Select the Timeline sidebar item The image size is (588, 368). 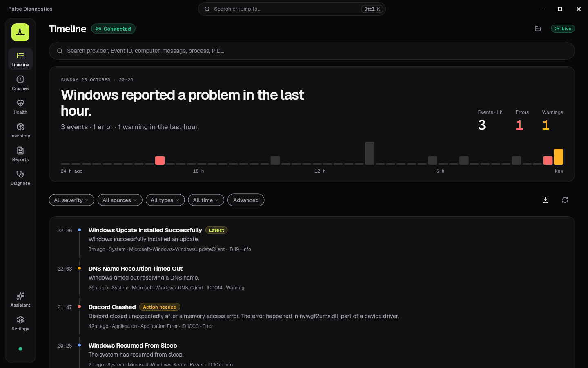(20, 59)
